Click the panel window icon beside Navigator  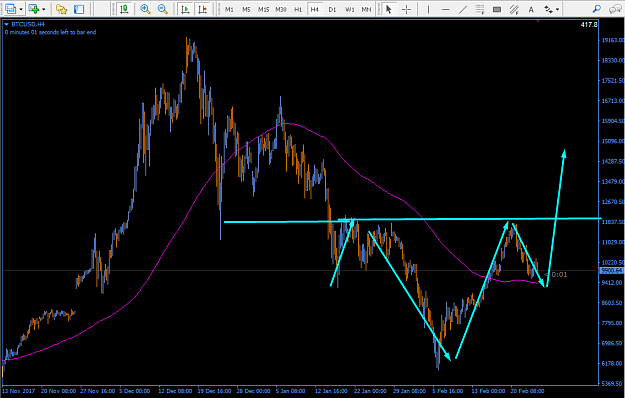coord(79,9)
